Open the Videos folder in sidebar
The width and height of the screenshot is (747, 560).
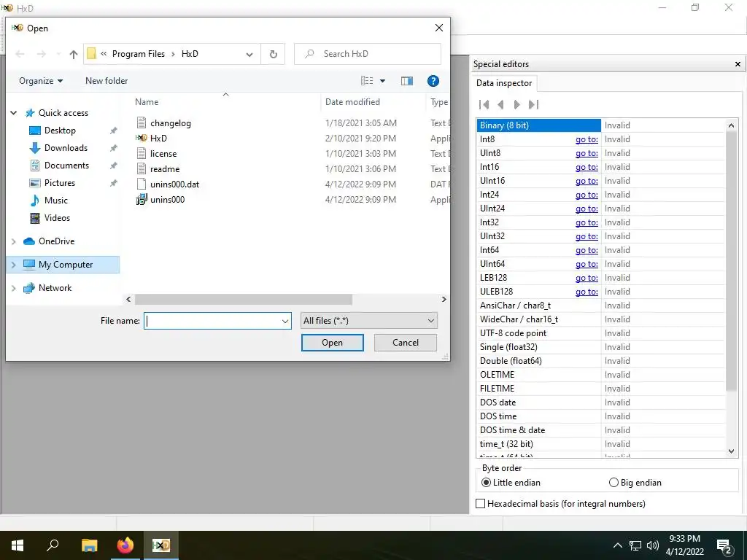point(57,218)
